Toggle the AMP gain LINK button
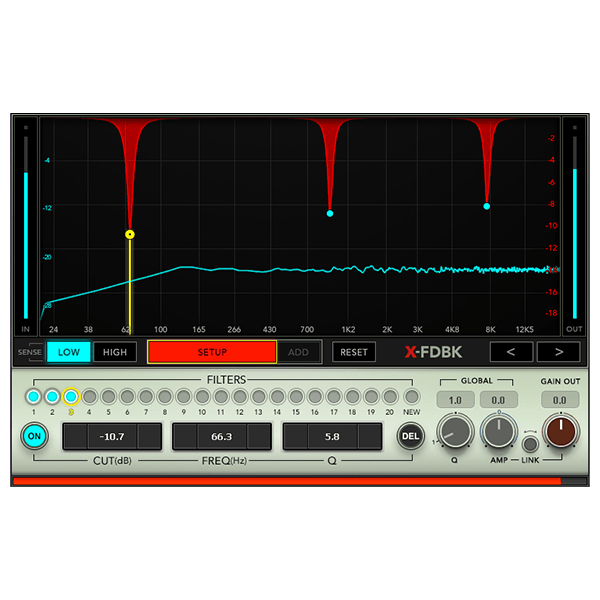The height and width of the screenshot is (600, 600). click(x=530, y=444)
